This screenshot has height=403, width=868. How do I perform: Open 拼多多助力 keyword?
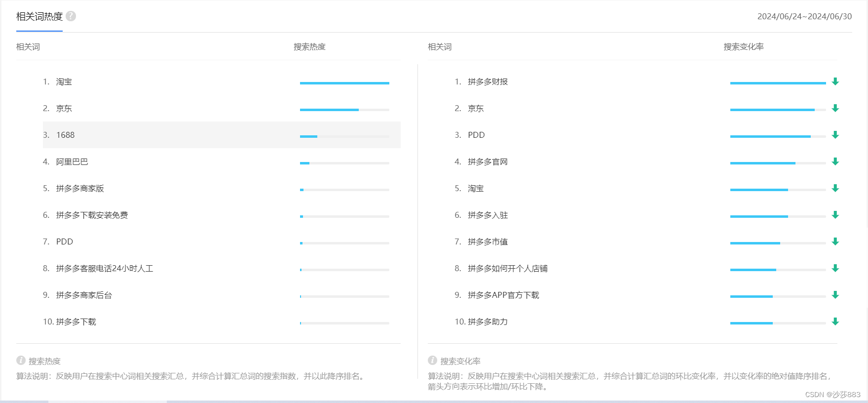(x=488, y=322)
